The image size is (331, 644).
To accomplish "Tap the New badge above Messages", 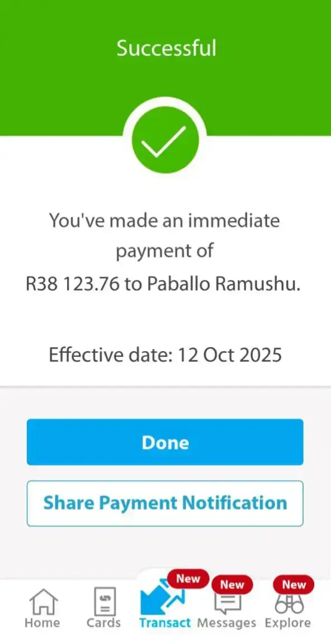I will point(232,585).
